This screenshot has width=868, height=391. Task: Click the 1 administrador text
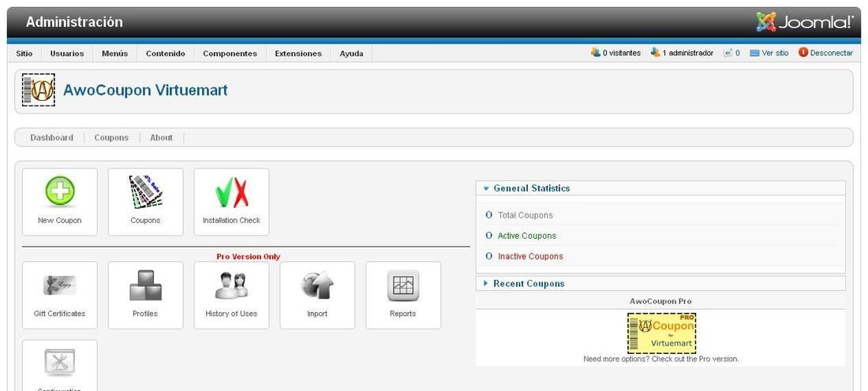687,53
